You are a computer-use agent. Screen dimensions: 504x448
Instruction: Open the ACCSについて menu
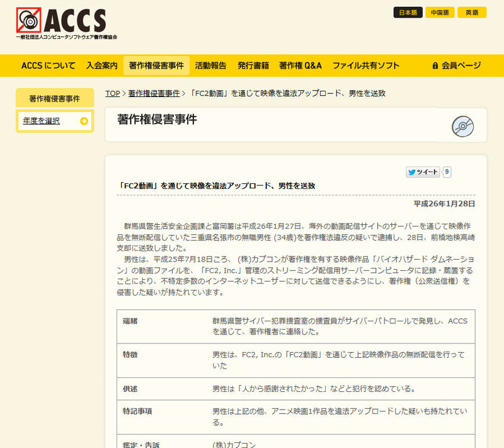click(48, 66)
